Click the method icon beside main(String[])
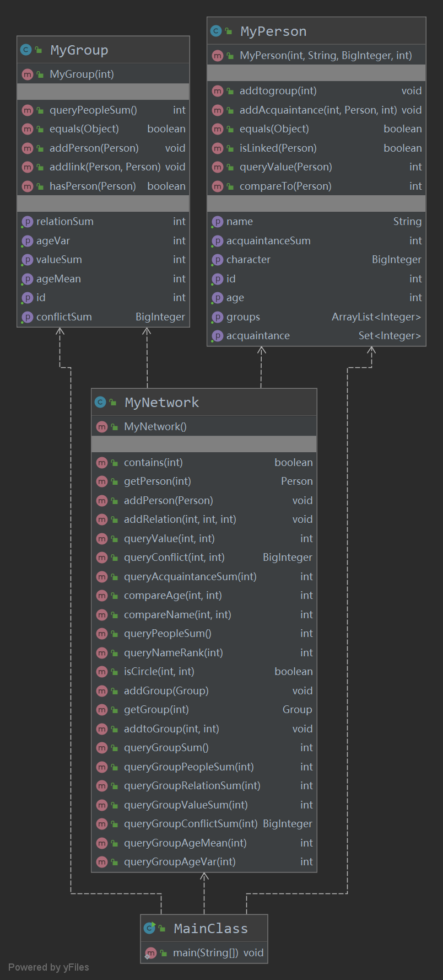Viewport: 443px width, 980px height. (x=150, y=953)
